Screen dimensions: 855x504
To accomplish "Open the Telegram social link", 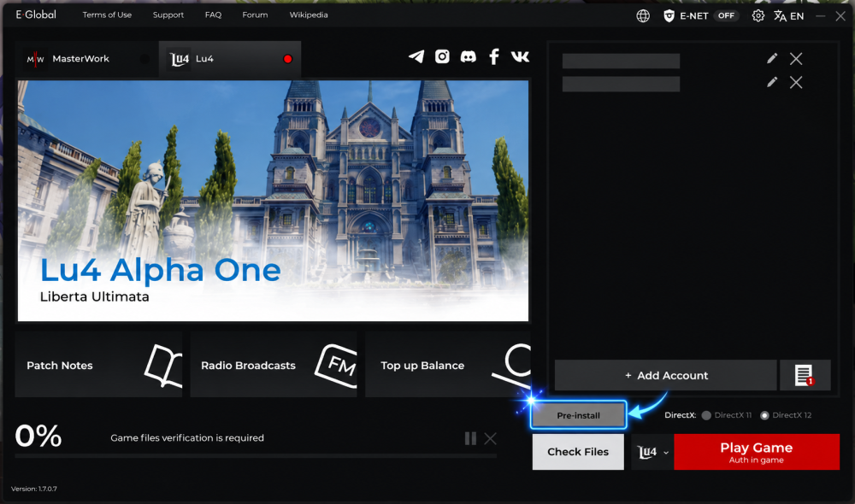I will coord(416,56).
